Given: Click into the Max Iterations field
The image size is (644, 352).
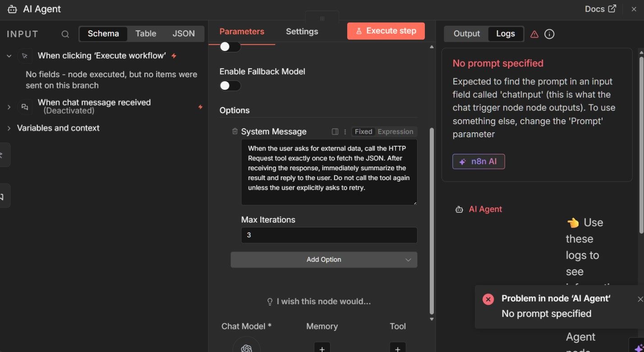Looking at the screenshot, I should [329, 235].
